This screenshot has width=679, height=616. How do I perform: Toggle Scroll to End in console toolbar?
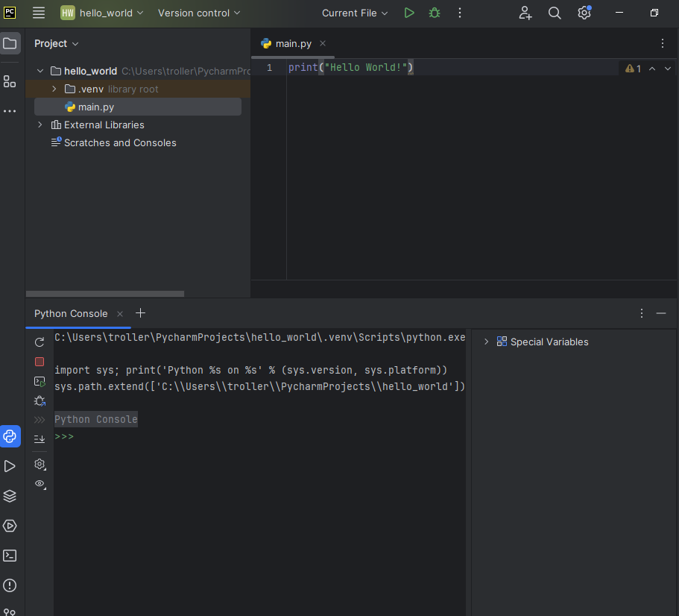[x=40, y=439]
